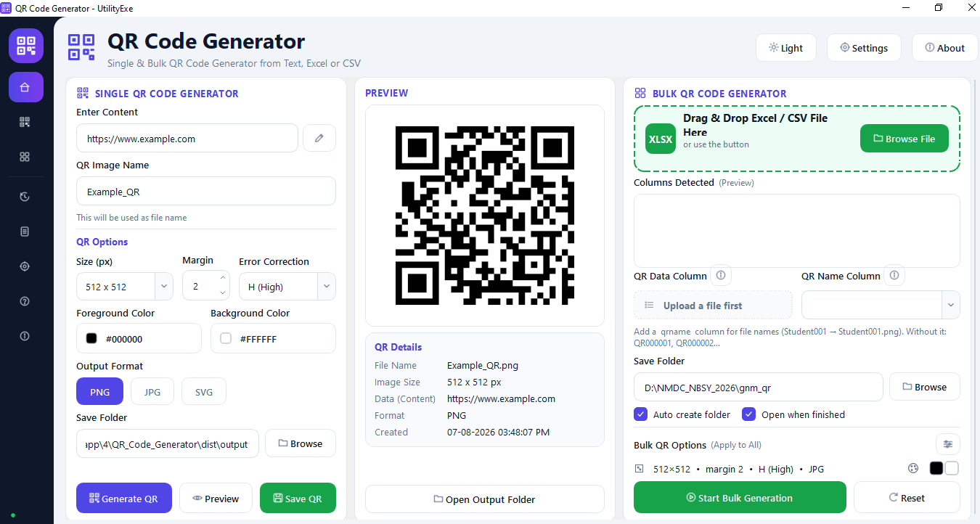Browse for the bulk save folder
The image size is (980, 524).
(924, 387)
